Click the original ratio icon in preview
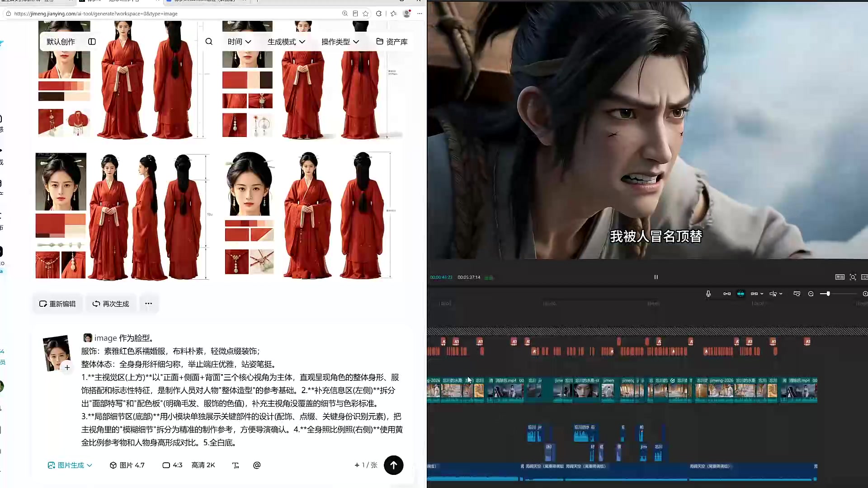 pos(840,277)
